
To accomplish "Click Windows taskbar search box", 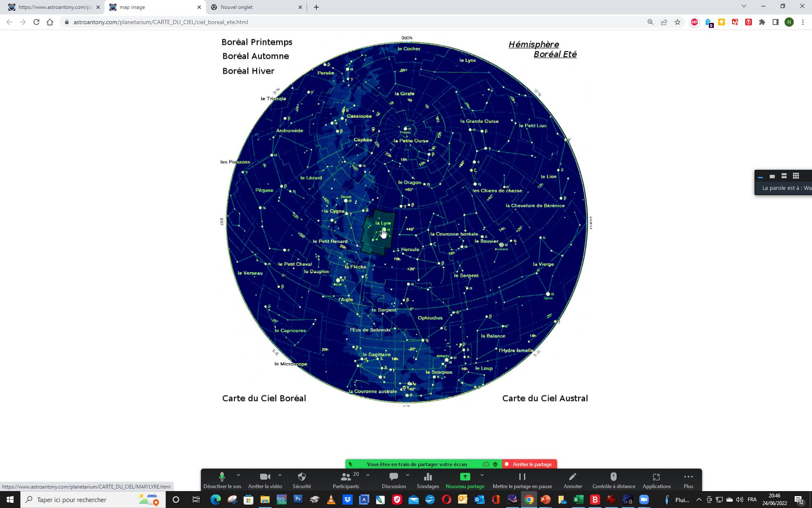I will [x=93, y=500].
